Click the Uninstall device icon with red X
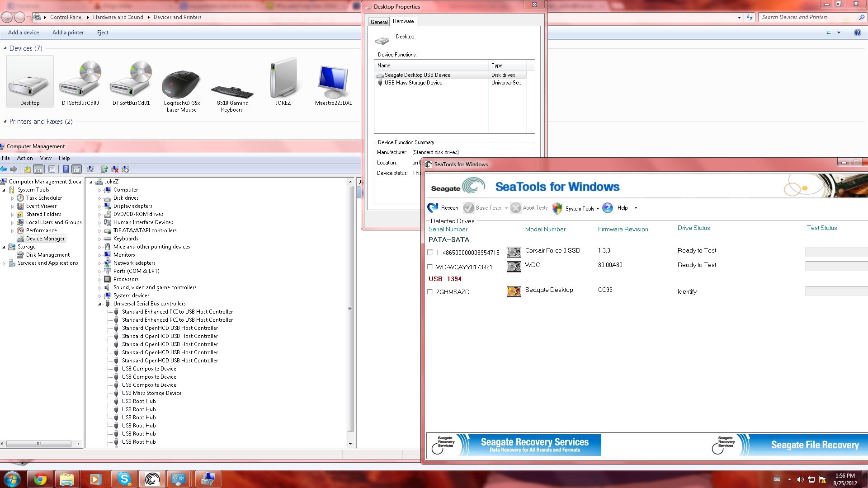 pos(115,169)
